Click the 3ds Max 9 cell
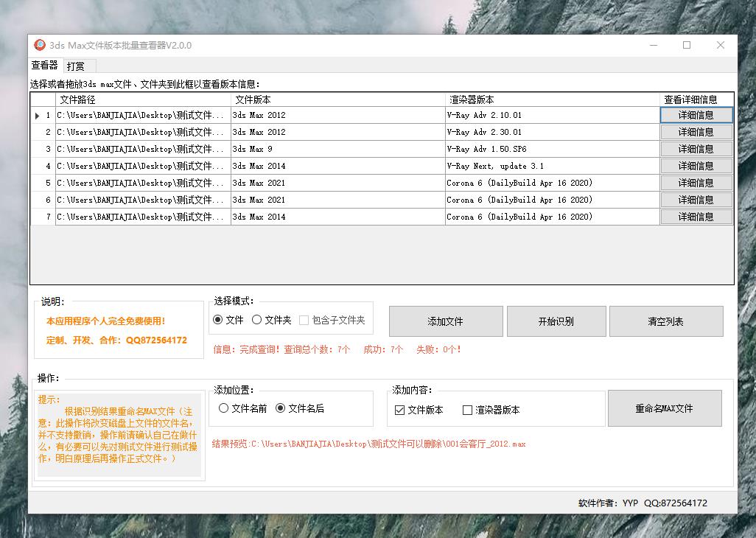 338,149
